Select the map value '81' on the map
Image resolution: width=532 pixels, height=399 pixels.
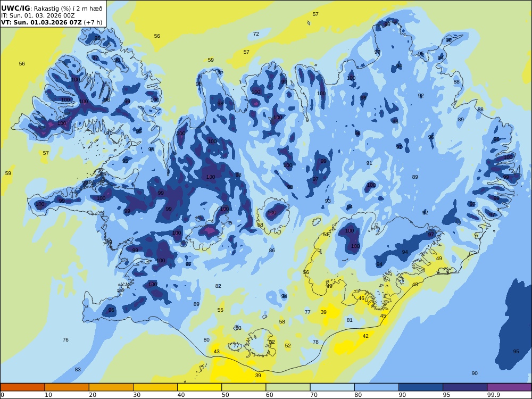[350, 320]
